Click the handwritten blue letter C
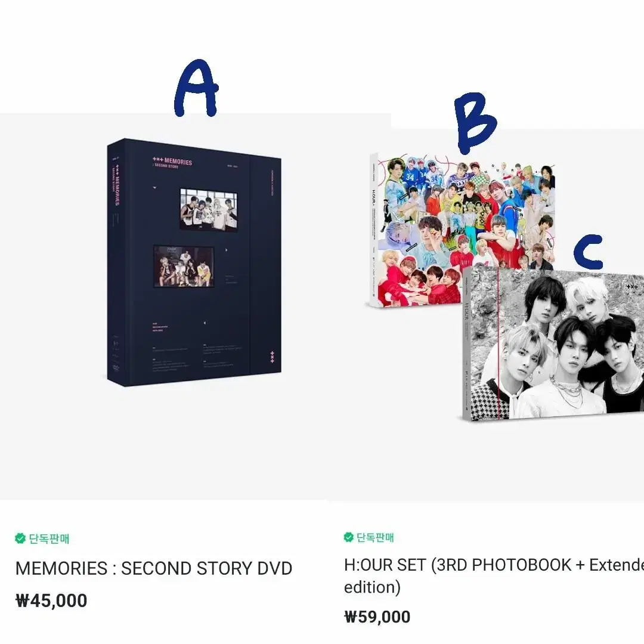The width and height of the screenshot is (644, 644). click(588, 252)
